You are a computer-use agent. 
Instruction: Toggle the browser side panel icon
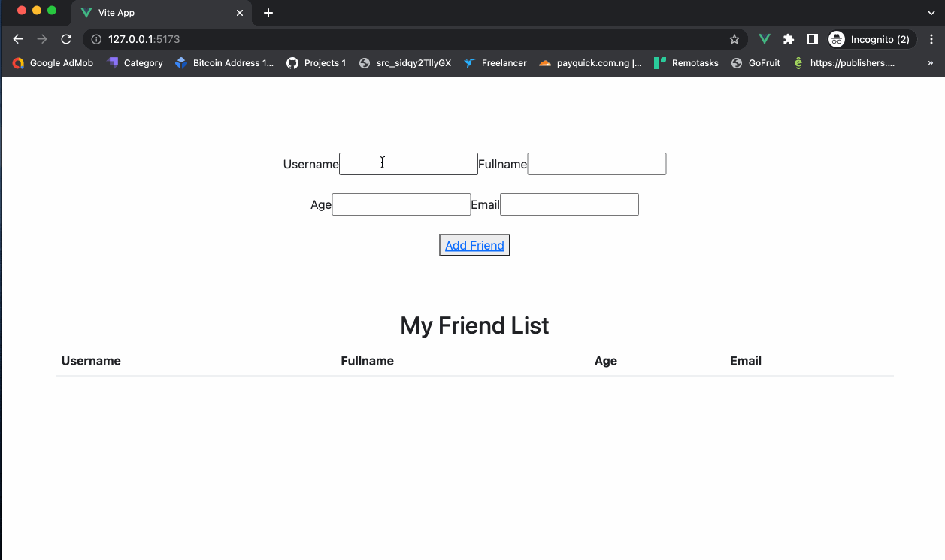pos(812,39)
